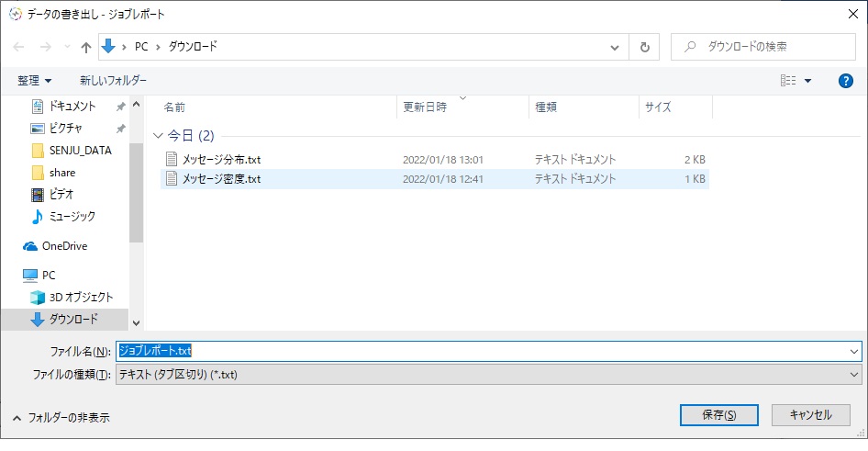This screenshot has width=868, height=451.
Task: Refresh the current folder view
Action: point(644,47)
